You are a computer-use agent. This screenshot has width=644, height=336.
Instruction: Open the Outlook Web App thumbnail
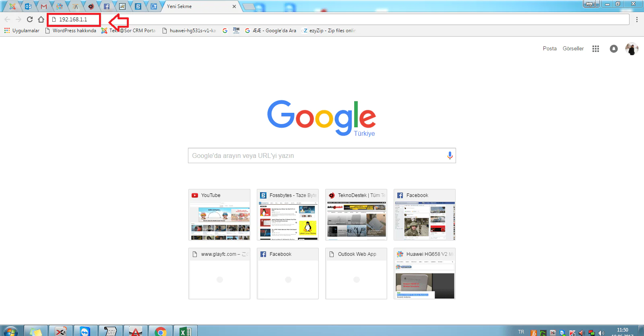click(356, 274)
